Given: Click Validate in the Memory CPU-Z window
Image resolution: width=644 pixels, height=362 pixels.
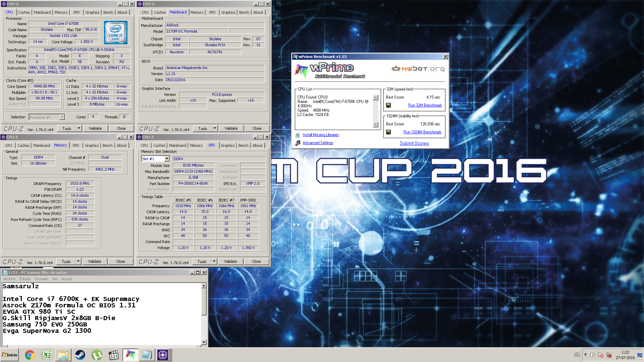Looking at the screenshot, I should [x=95, y=261].
